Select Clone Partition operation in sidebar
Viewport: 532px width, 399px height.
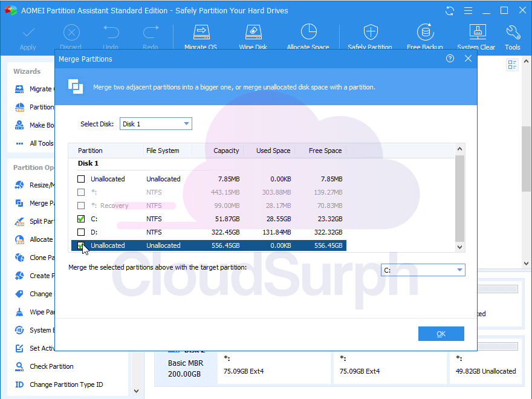click(x=34, y=258)
